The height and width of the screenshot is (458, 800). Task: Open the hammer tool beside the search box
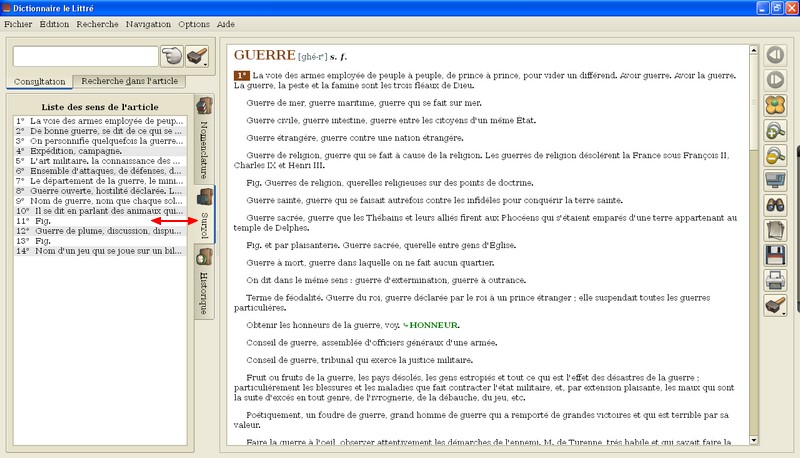click(x=197, y=56)
